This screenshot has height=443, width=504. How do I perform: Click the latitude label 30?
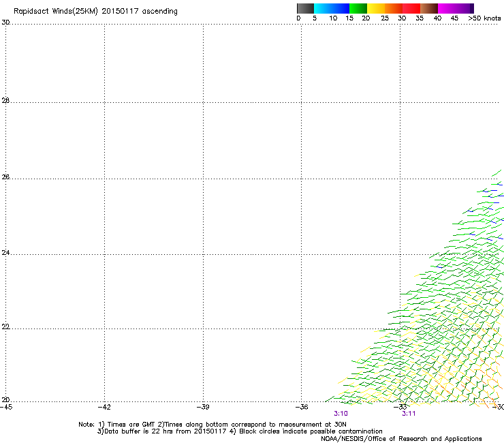5,22
